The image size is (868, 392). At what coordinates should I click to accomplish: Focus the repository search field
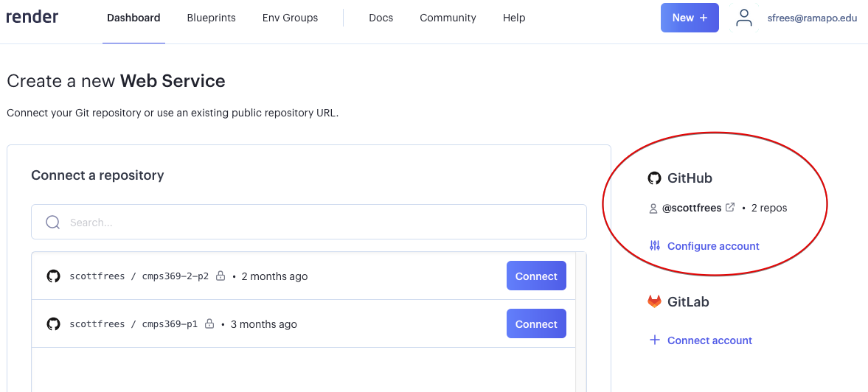pos(317,223)
